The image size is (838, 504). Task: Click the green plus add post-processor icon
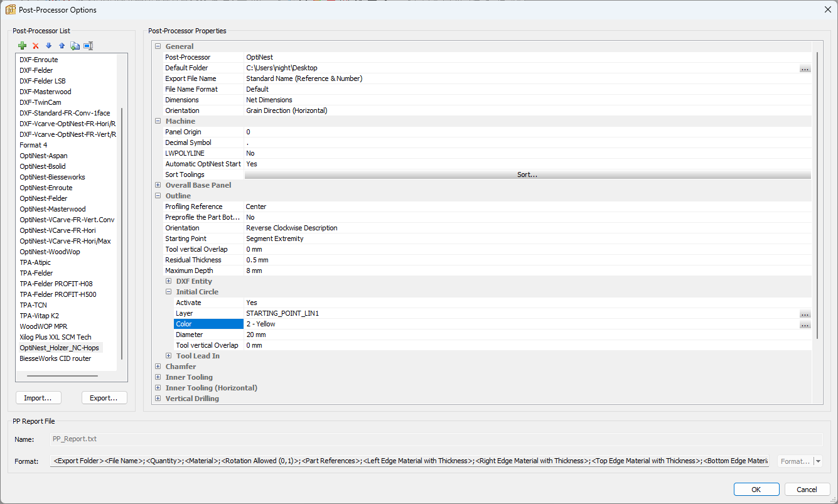tap(23, 46)
